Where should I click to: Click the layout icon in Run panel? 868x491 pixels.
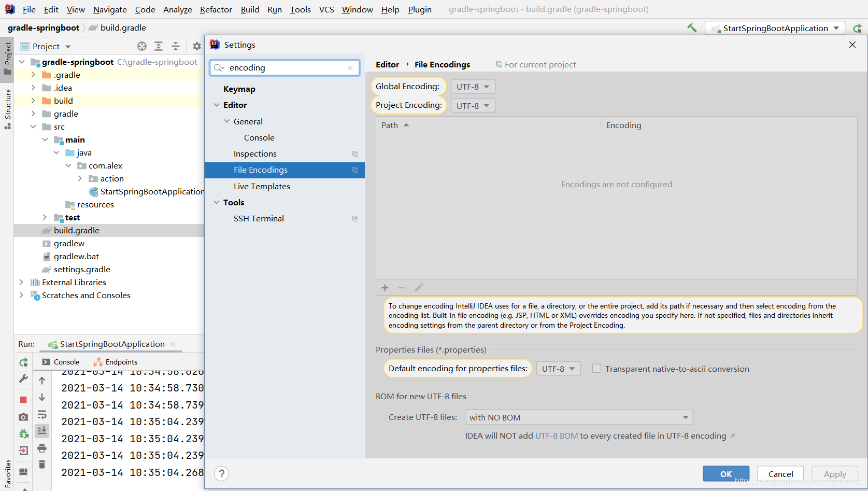click(x=23, y=472)
